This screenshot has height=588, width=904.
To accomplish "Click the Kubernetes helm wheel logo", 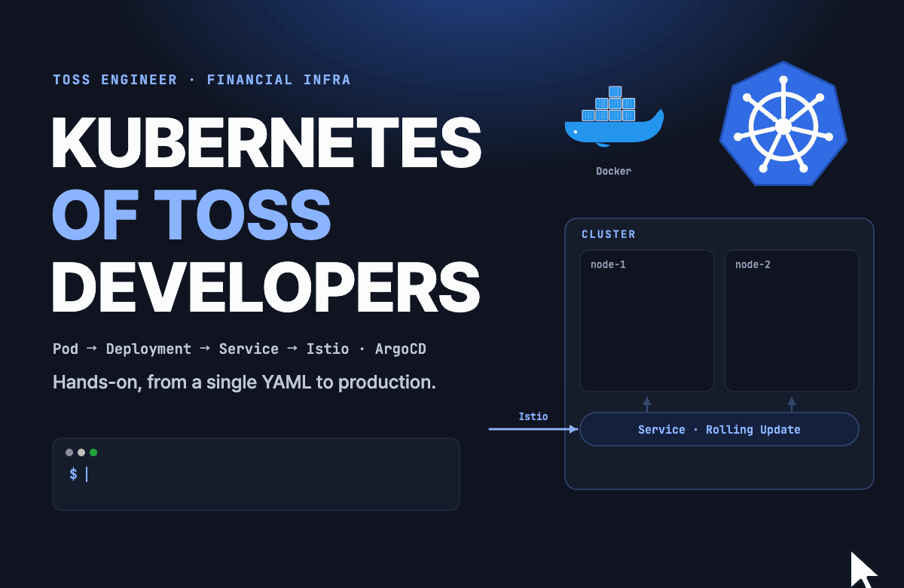I will point(783,124).
